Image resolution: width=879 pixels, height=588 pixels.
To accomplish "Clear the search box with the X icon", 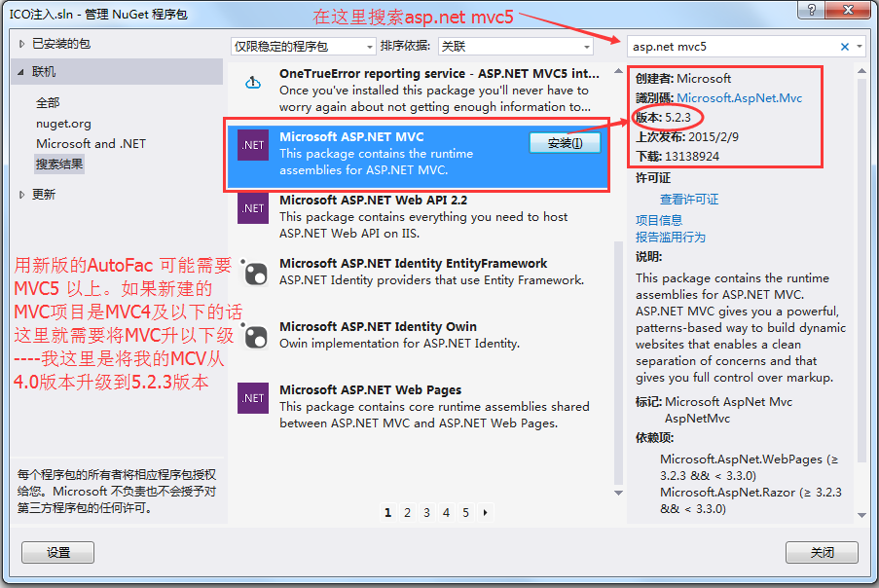I will pos(845,47).
